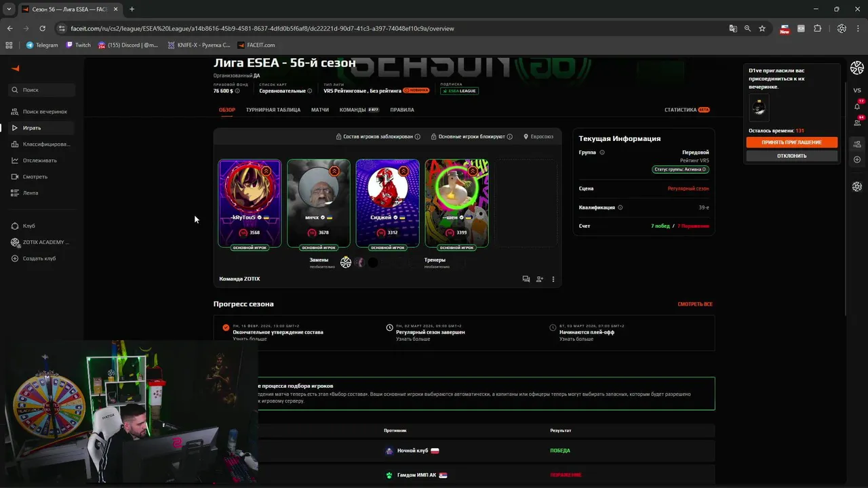
Task: Click info icon after Состав игроков заблокирован
Action: [417, 136]
